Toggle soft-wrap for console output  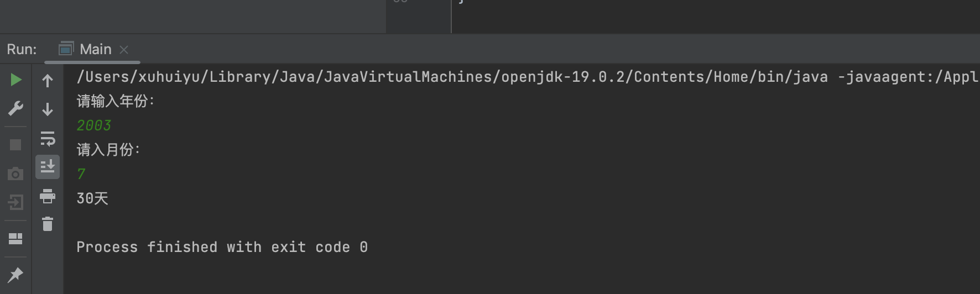click(x=48, y=138)
